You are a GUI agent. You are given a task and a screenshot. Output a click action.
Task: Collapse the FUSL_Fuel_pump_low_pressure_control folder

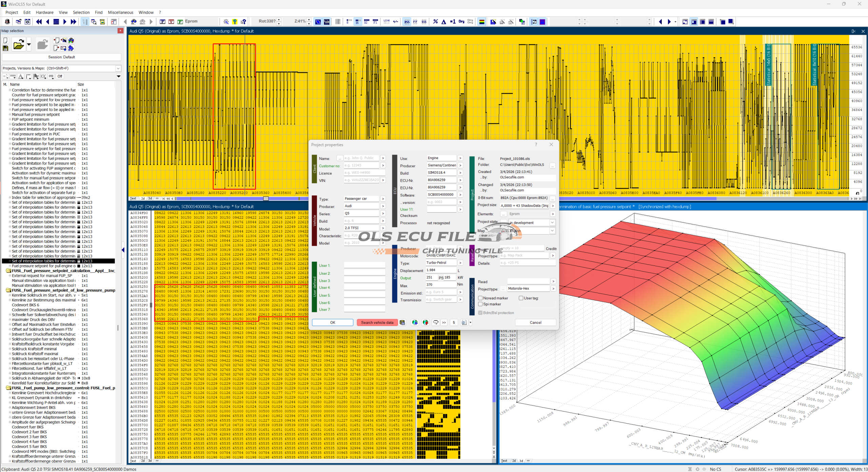(8, 388)
